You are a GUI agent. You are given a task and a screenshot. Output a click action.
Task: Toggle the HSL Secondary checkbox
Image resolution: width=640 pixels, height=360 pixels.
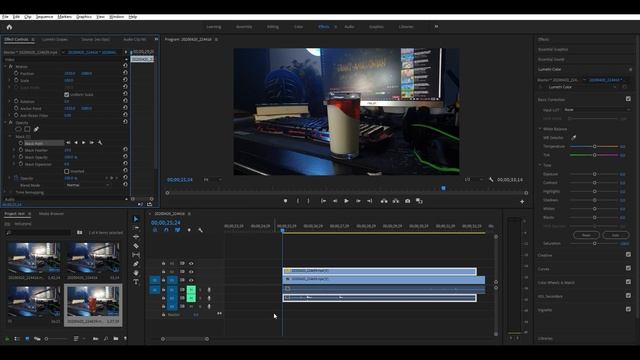(628, 296)
